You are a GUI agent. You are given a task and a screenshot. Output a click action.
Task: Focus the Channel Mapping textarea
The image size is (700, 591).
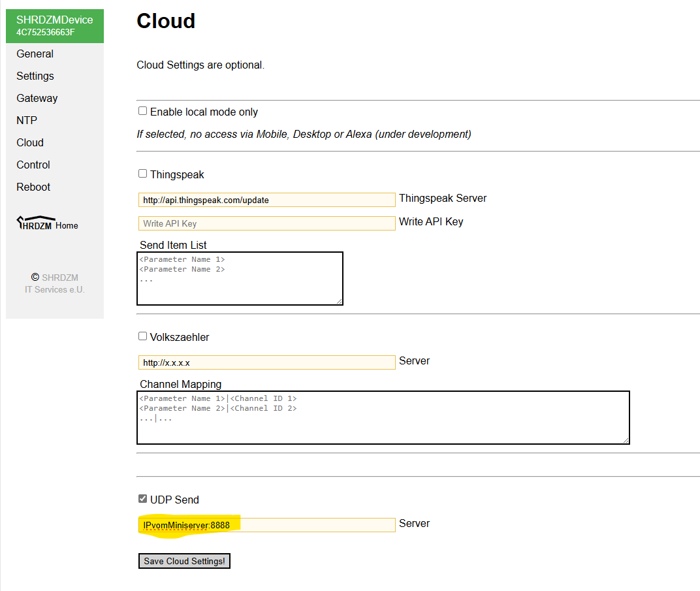click(x=383, y=418)
